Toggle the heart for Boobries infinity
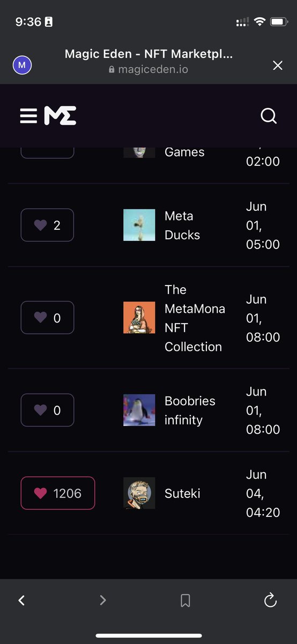 coord(47,410)
